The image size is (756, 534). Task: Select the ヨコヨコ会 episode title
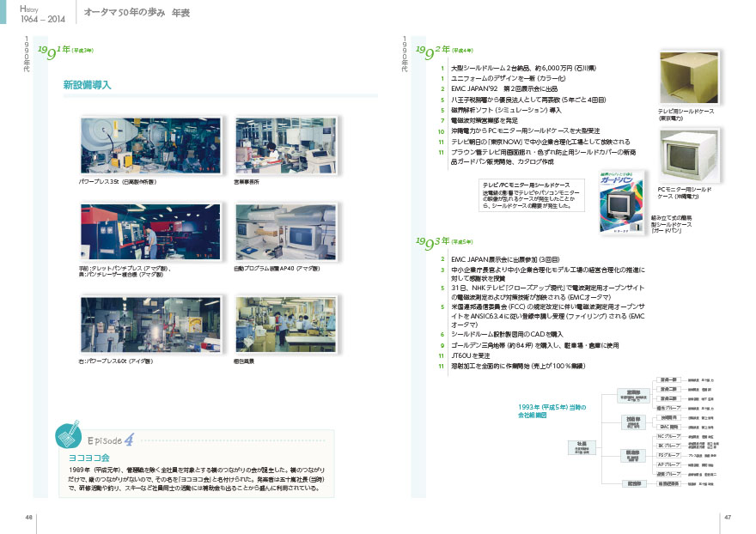click(85, 458)
